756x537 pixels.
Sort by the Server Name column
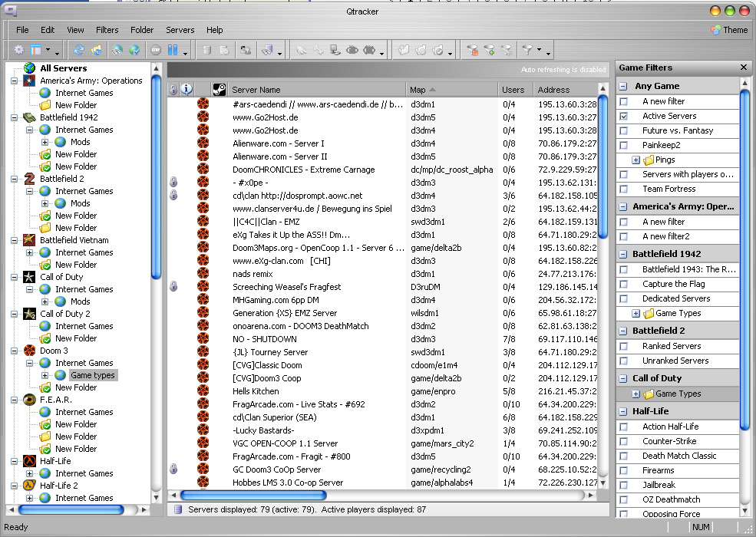[x=316, y=89]
